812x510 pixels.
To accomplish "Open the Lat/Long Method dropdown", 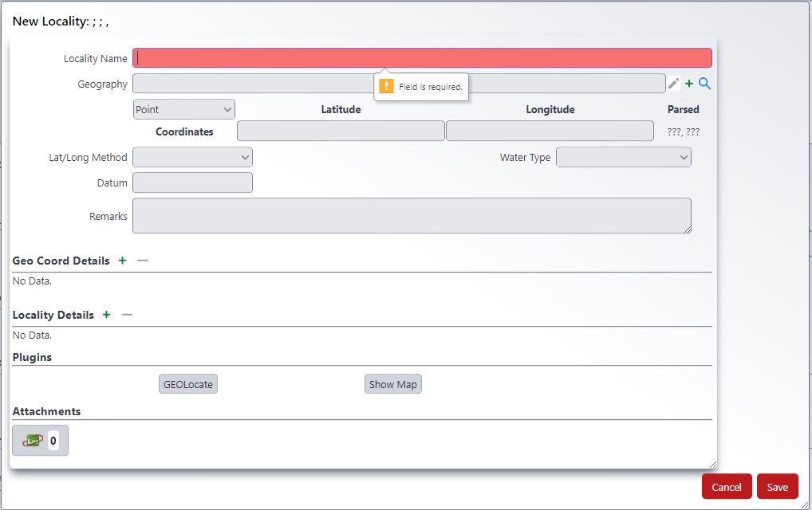I will [192, 157].
